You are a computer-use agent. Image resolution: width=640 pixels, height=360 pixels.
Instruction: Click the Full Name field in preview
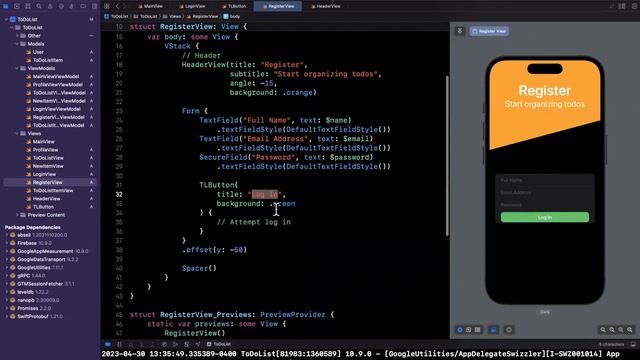544,180
